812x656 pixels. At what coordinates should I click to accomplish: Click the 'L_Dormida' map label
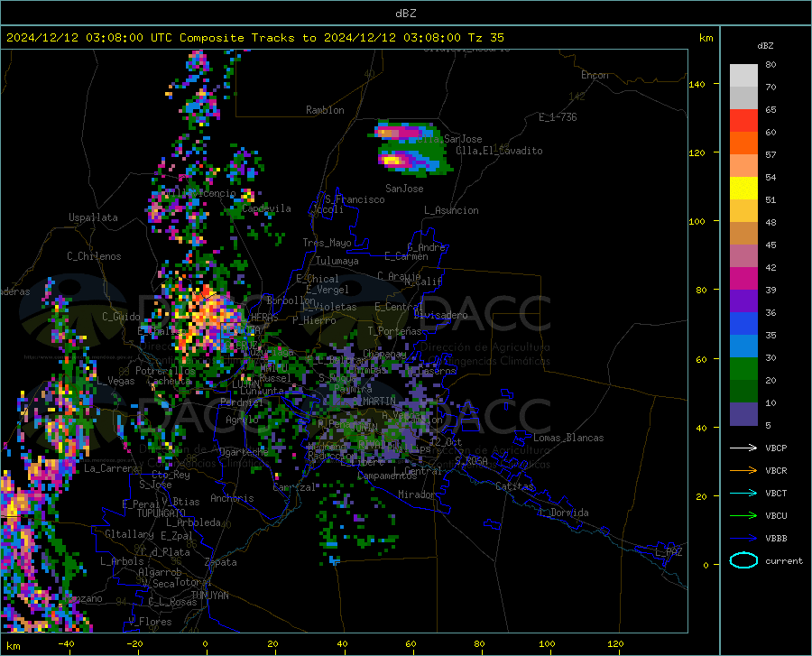(563, 513)
